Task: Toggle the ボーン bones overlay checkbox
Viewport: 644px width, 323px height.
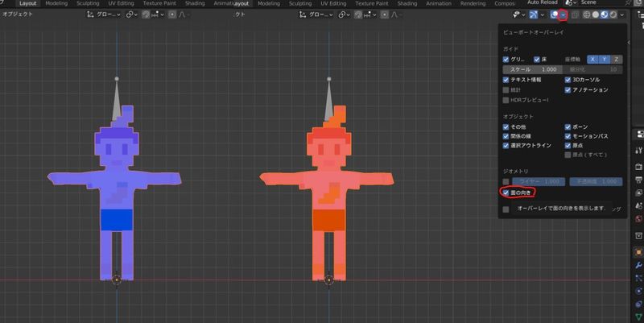Action: tap(568, 126)
